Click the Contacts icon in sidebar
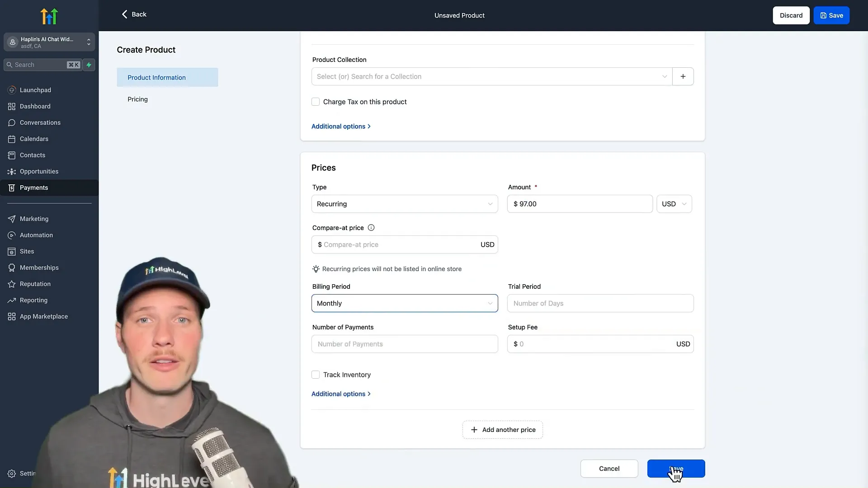 click(x=12, y=155)
